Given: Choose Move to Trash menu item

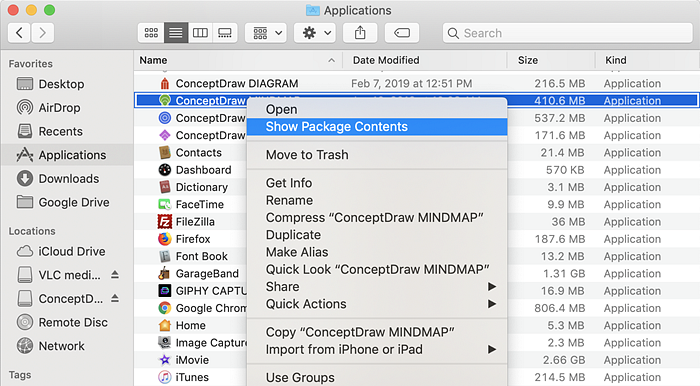Looking at the screenshot, I should (x=377, y=155).
